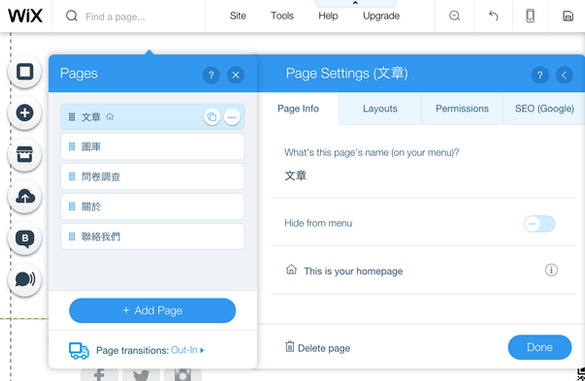
Task: Type in the Find a page search field
Action: (129, 16)
